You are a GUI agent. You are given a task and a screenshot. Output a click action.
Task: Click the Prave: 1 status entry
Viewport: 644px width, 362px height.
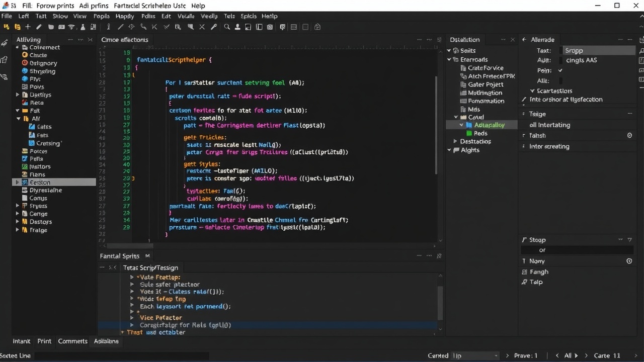point(526,355)
